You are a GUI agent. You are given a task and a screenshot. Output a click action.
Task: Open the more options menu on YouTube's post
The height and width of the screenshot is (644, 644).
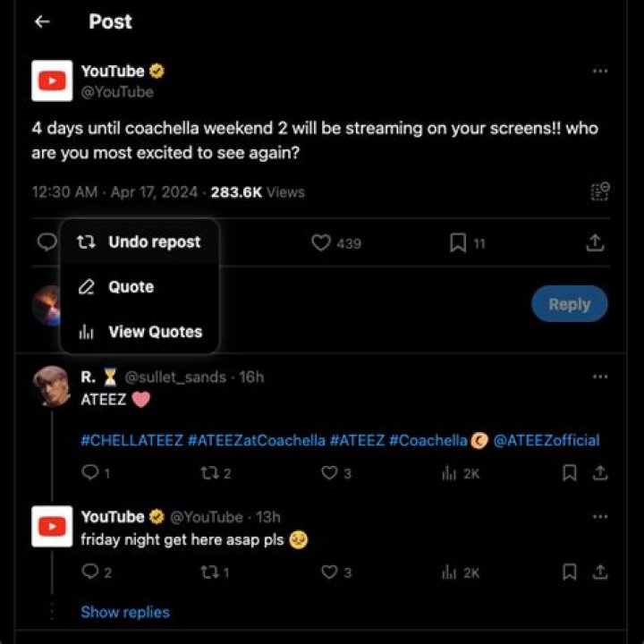pyautogui.click(x=600, y=71)
